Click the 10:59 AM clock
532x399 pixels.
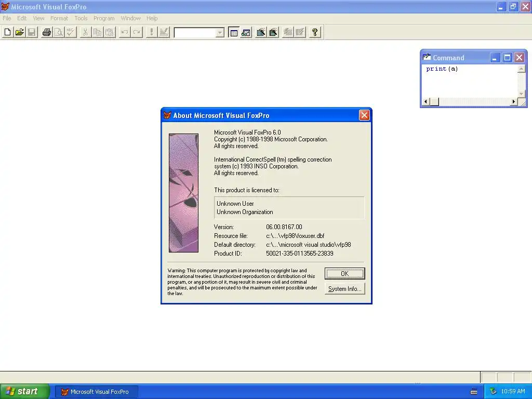click(x=513, y=392)
